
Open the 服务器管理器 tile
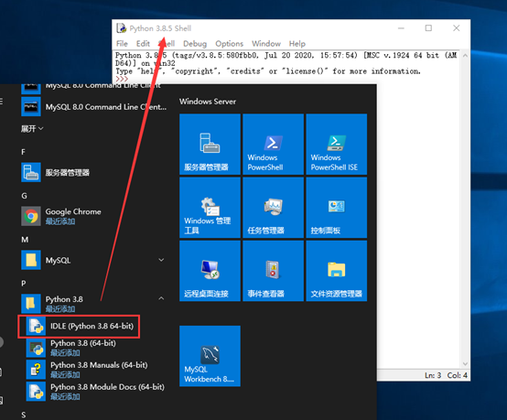tap(210, 145)
